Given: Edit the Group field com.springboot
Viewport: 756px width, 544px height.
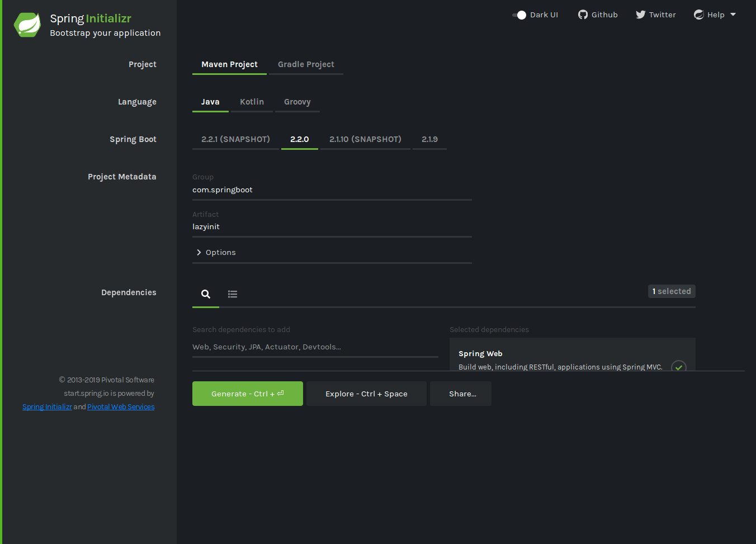Looking at the screenshot, I should [x=332, y=190].
